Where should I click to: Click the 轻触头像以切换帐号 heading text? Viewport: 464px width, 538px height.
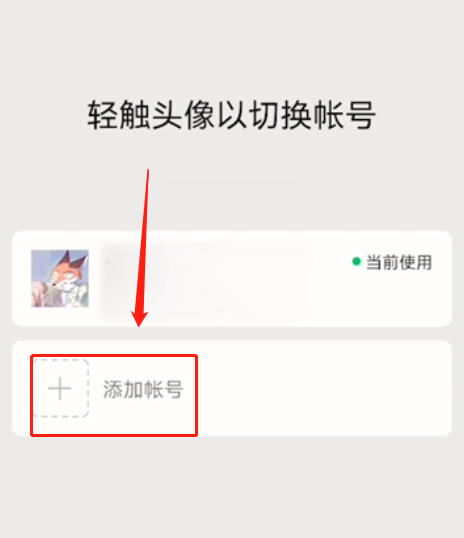point(232,115)
